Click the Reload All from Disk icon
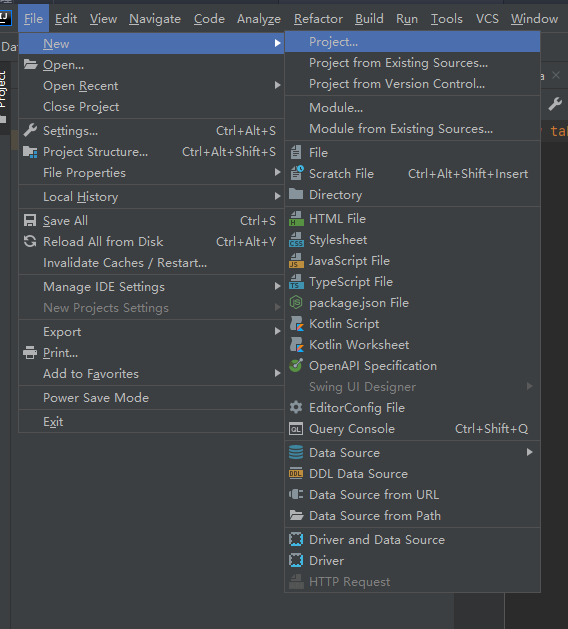This screenshot has height=629, width=568. 30,241
